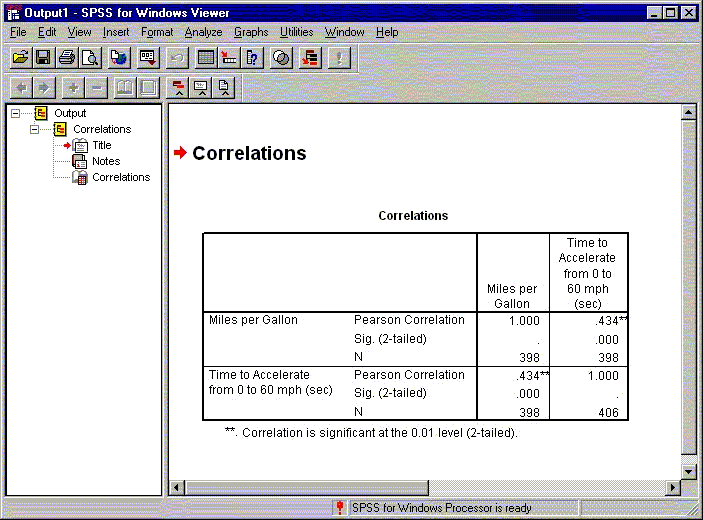Viewport: 703px width, 520px height.
Task: Open the Insert menu
Action: (116, 32)
